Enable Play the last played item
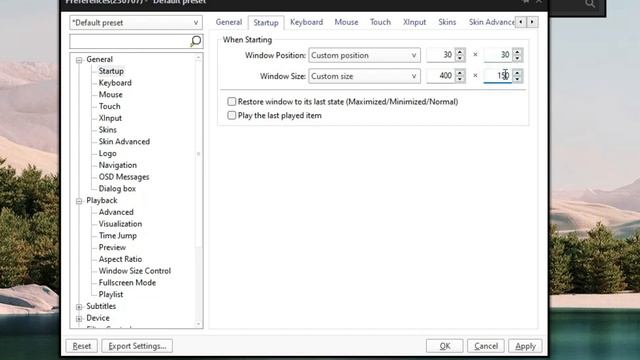The height and width of the screenshot is (360, 640). [x=231, y=116]
